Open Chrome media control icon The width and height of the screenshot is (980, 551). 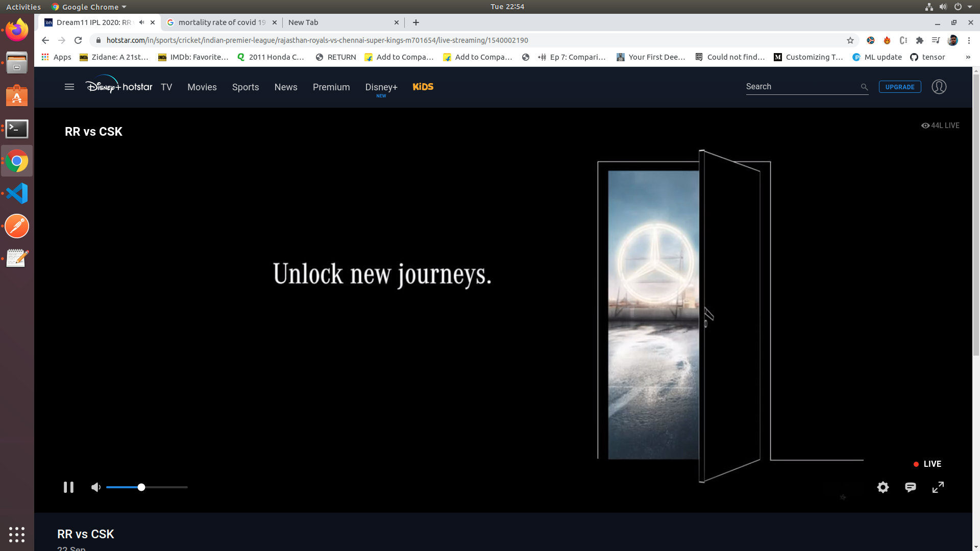pos(936,40)
